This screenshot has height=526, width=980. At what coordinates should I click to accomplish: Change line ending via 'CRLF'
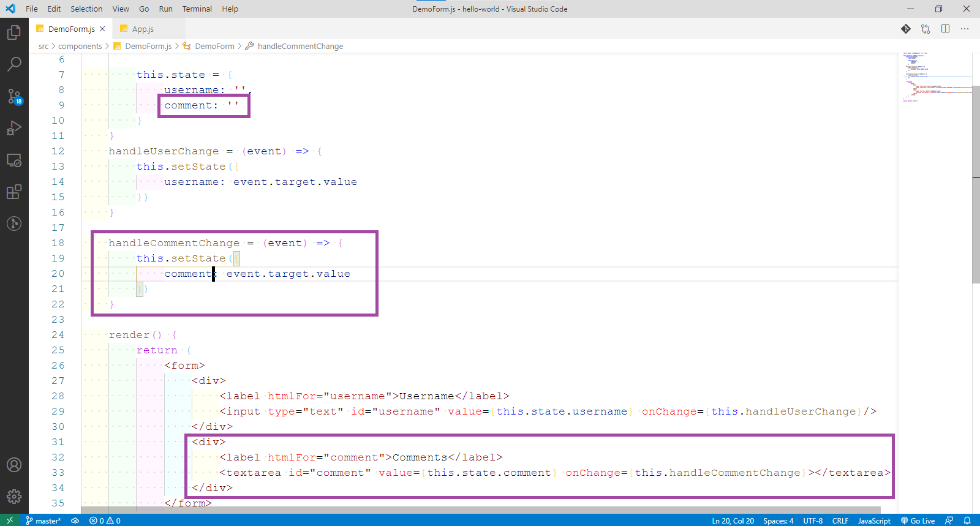[840, 520]
